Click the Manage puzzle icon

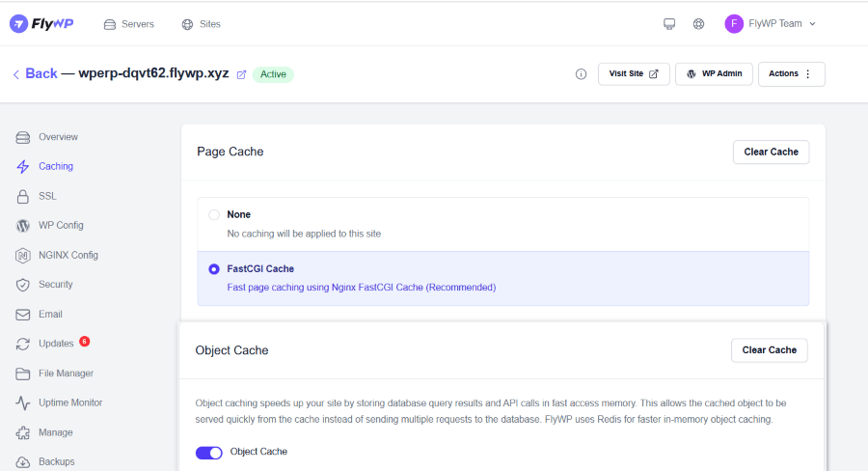click(23, 432)
